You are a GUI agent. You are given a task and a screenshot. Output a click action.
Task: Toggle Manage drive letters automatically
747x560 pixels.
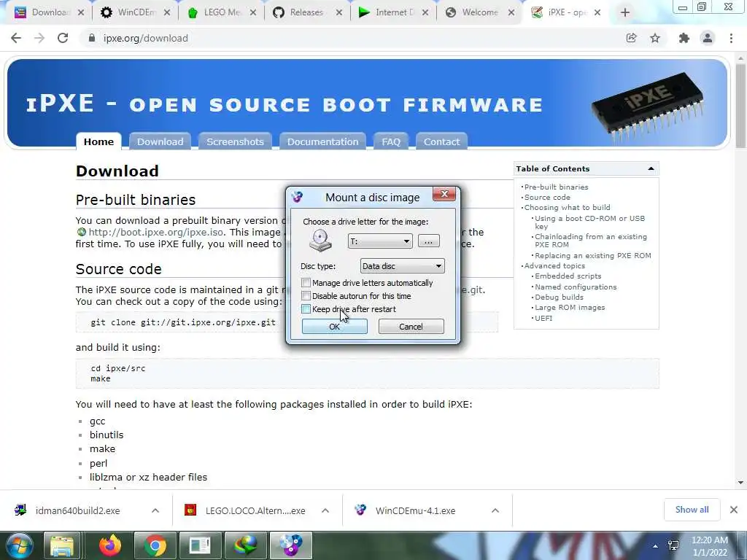click(x=306, y=283)
